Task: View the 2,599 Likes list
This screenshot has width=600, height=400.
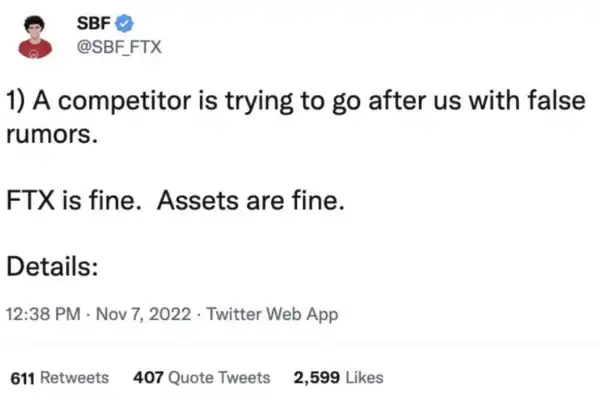Action: (x=338, y=377)
